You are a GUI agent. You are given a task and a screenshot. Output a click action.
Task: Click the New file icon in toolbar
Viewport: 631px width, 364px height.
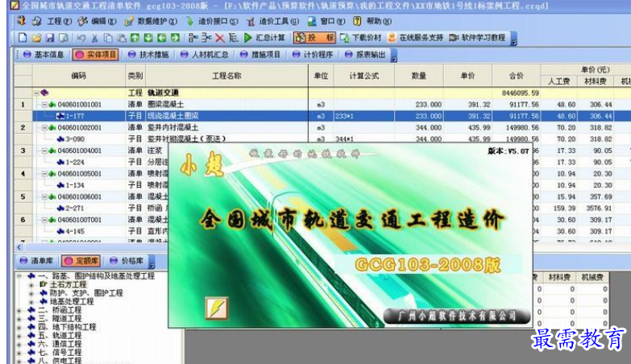[x=23, y=38]
